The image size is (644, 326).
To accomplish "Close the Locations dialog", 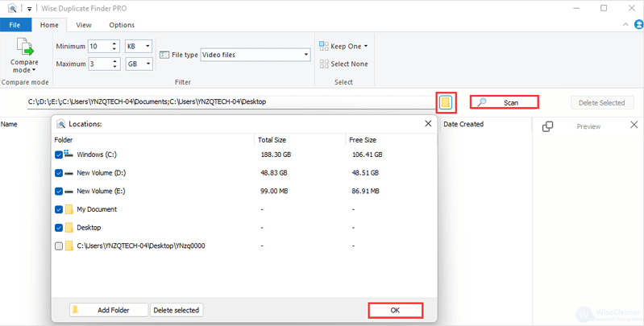I will coord(428,123).
